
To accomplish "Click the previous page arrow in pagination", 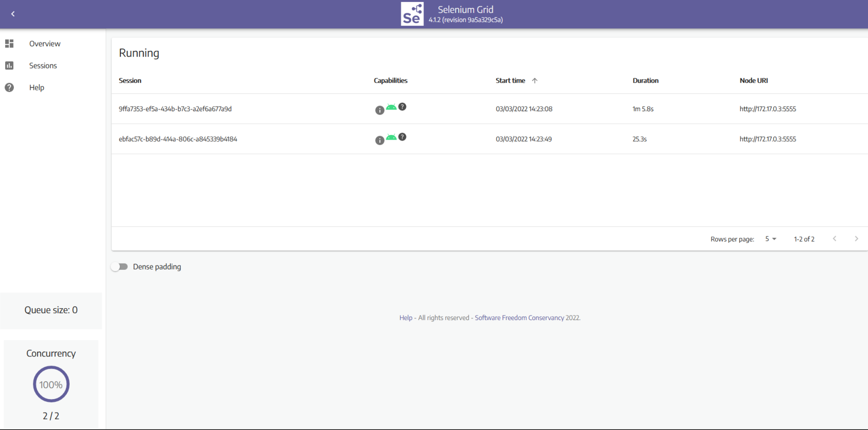I will (835, 239).
